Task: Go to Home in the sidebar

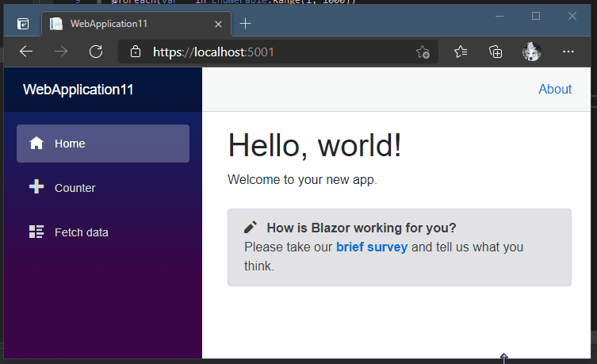Action: pyautogui.click(x=103, y=144)
